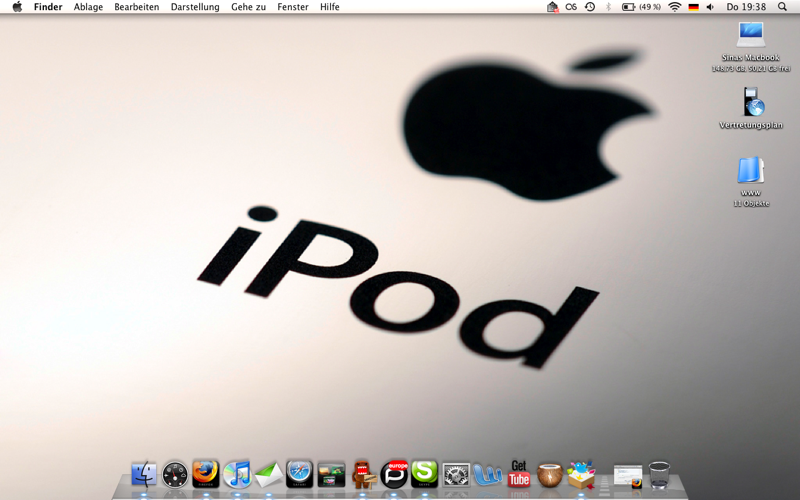Image resolution: width=800 pixels, height=500 pixels.
Task: Open the Ablage menu
Action: click(x=88, y=7)
